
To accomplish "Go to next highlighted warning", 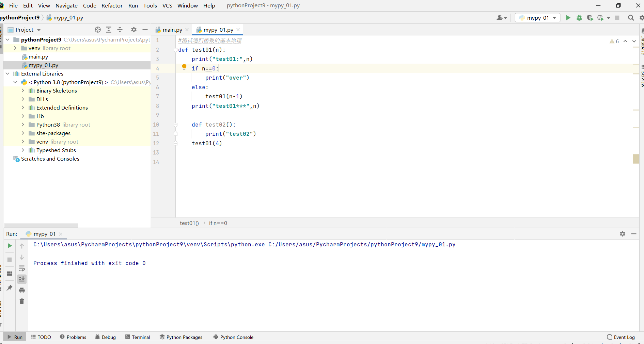I will coord(634,41).
